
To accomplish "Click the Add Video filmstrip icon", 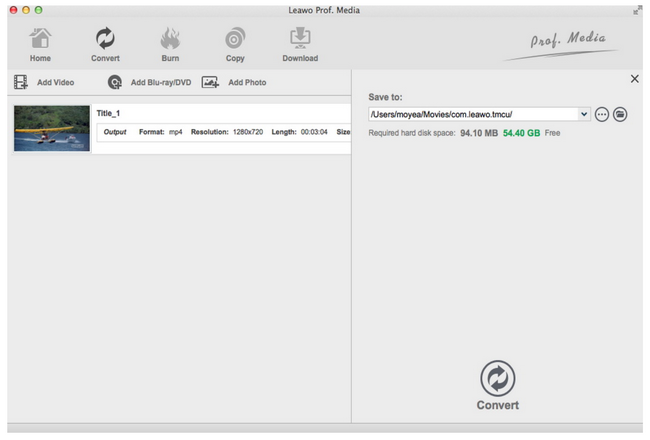I will [x=21, y=82].
